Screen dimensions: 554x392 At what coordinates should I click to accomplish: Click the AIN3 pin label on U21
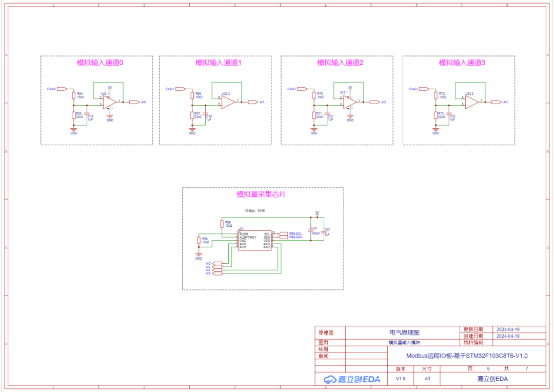[267, 244]
